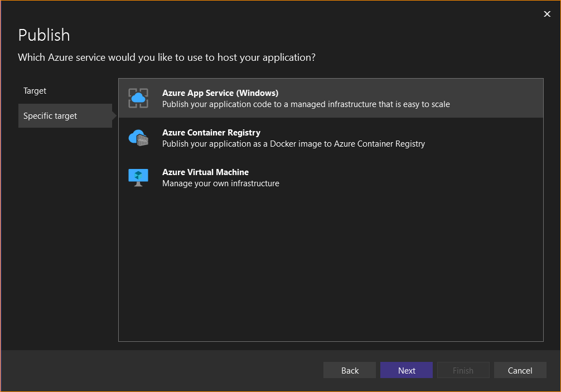Viewport: 561px width, 392px height.
Task: Close the Publish window with the X
Action: click(x=547, y=14)
